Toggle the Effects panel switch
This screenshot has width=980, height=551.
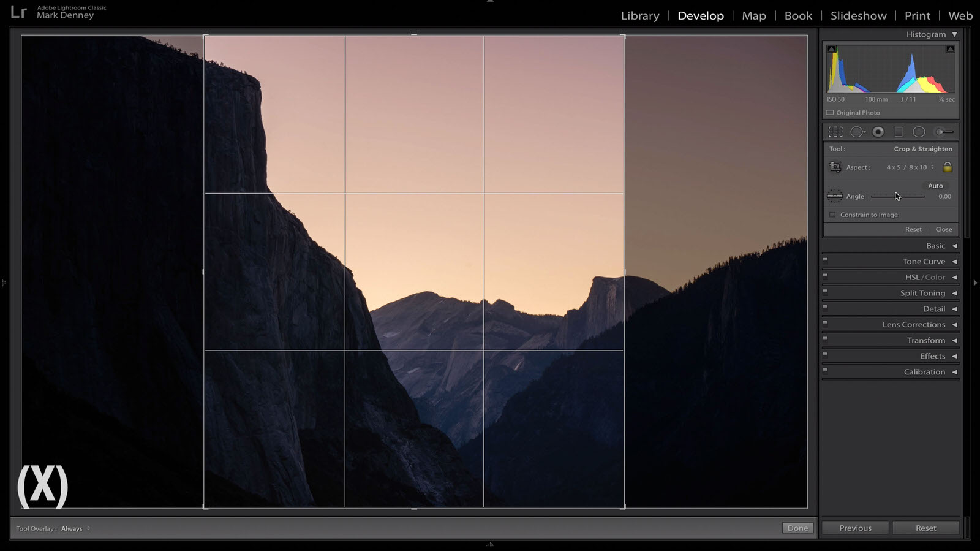(x=825, y=354)
